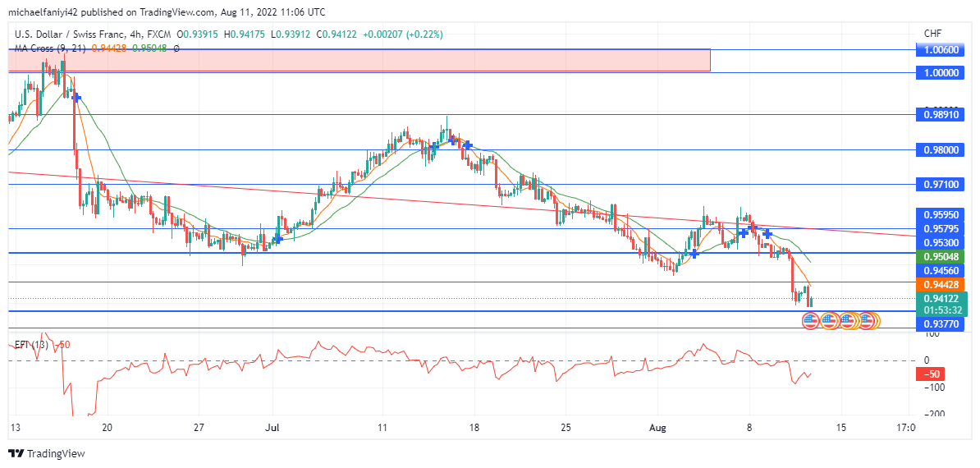Image resolution: width=980 pixels, height=468 pixels.
Task: Select the 1.00000 price level label
Action: (941, 72)
